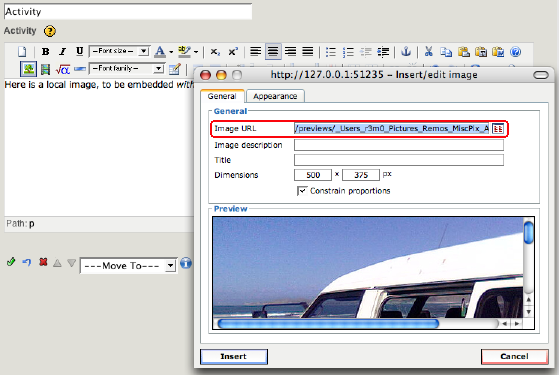Click the blue info icon near Move To
This screenshot has width=559, height=375.
186,263
